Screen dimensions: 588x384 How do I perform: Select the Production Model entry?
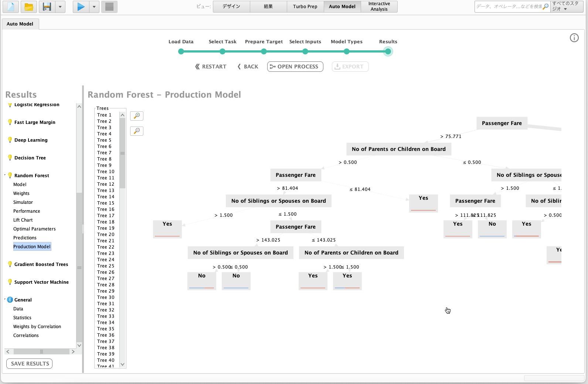[x=32, y=246]
